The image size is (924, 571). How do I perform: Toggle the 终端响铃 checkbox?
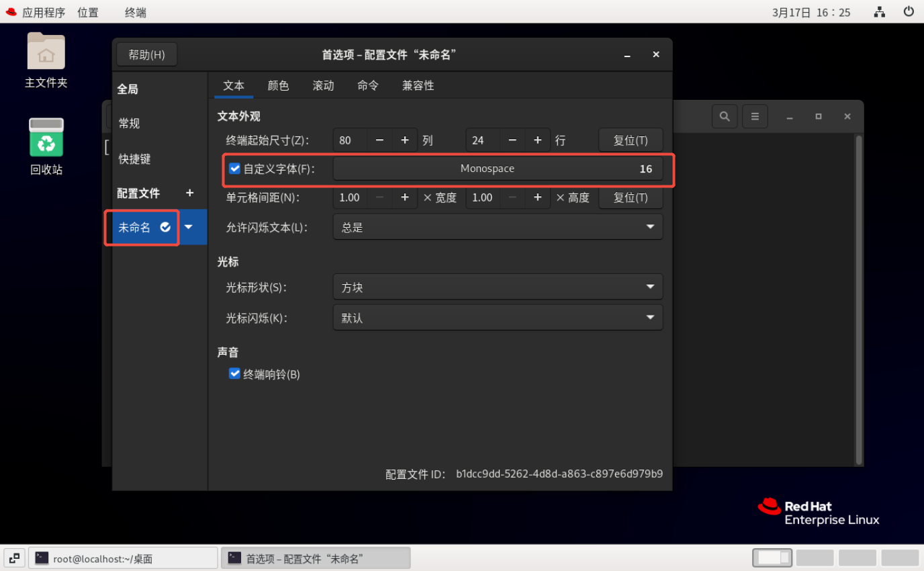point(234,374)
